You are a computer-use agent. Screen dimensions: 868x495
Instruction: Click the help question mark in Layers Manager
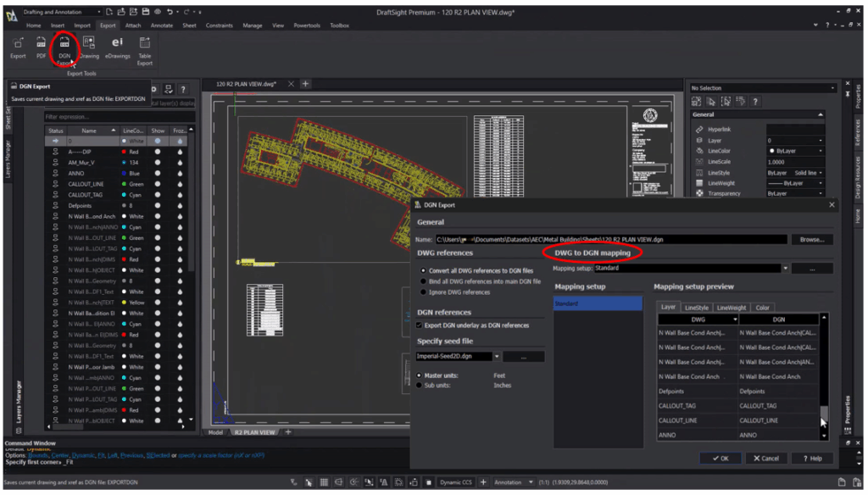(183, 89)
